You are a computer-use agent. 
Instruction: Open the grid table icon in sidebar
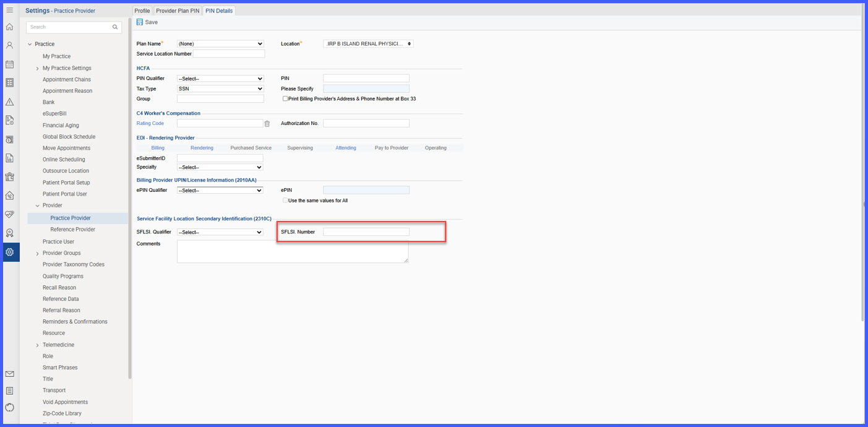coord(9,83)
